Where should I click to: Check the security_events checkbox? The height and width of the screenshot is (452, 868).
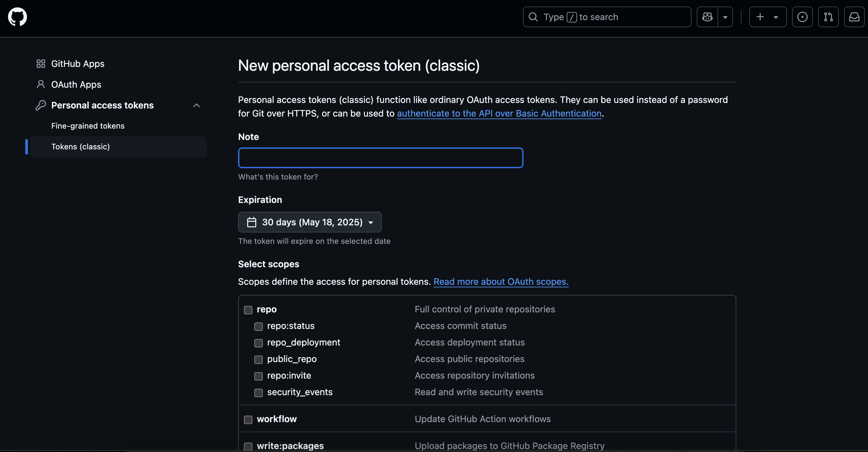coord(259,393)
